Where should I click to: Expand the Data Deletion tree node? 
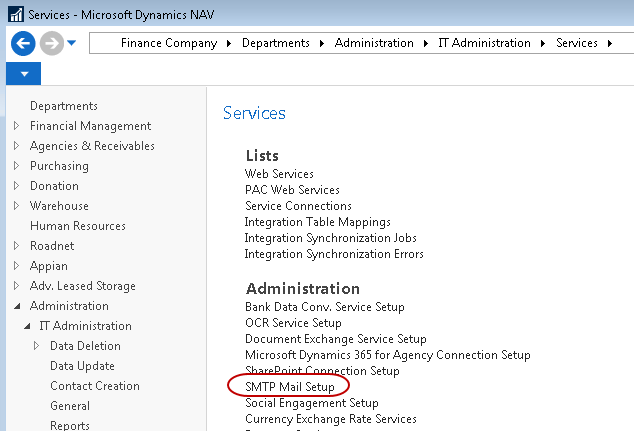point(37,346)
